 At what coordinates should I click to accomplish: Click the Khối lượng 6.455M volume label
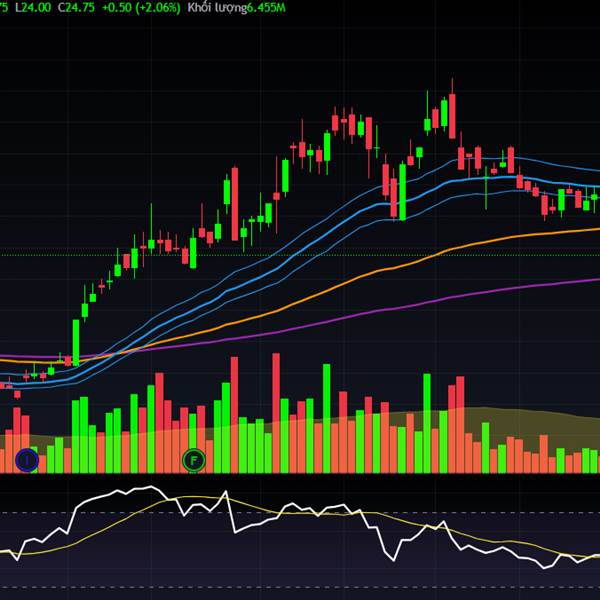click(236, 8)
